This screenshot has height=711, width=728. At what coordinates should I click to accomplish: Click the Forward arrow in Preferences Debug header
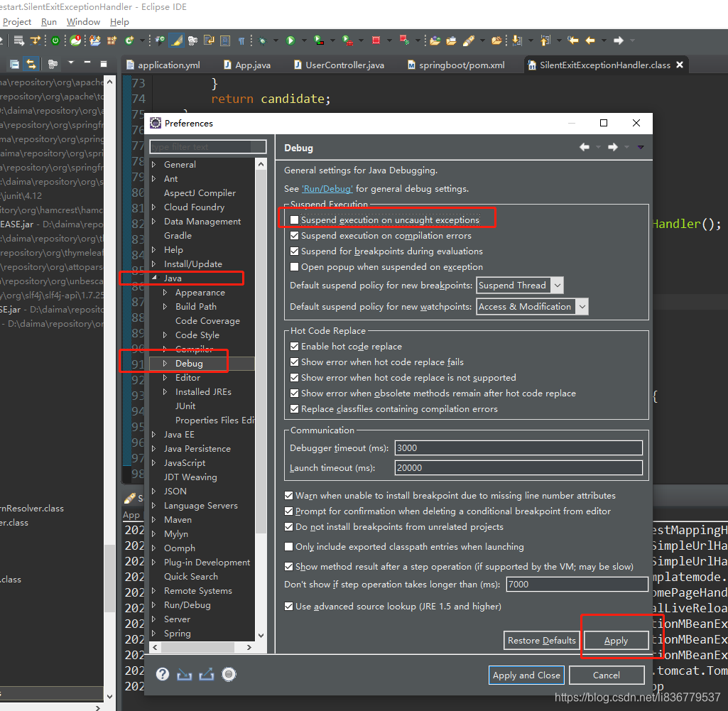613,147
